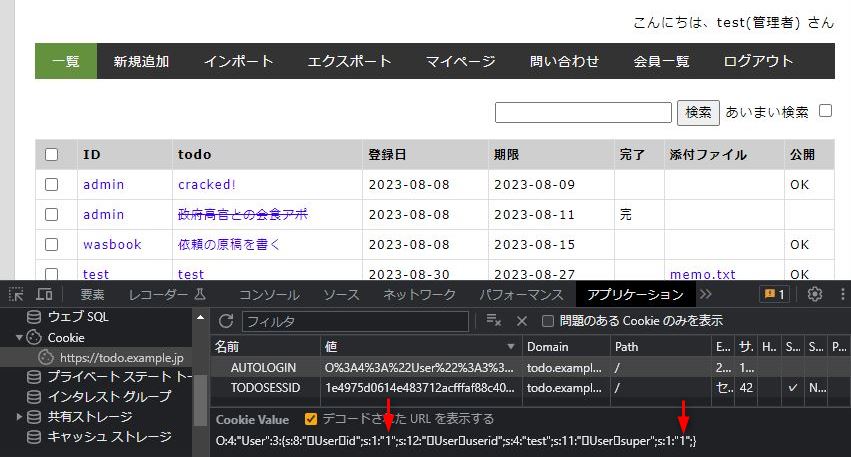Click ログアウト to log out
The width and height of the screenshot is (851, 457).
click(x=758, y=61)
